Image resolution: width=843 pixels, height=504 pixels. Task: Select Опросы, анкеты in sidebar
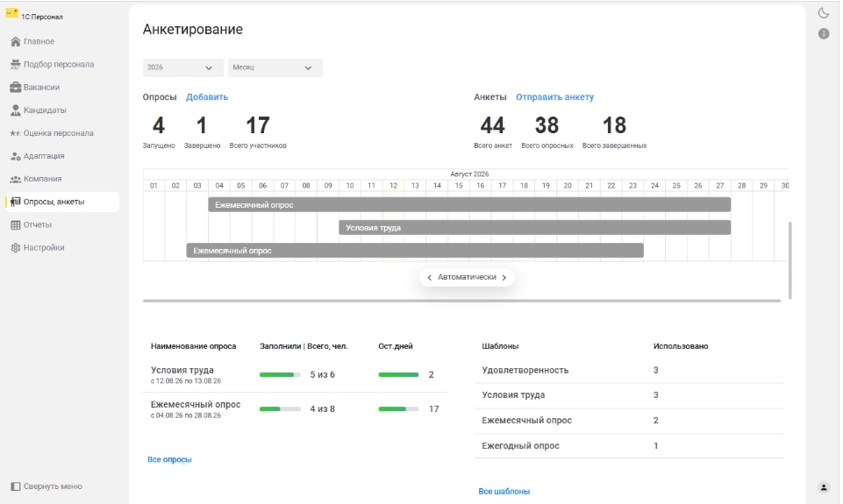(x=62, y=202)
